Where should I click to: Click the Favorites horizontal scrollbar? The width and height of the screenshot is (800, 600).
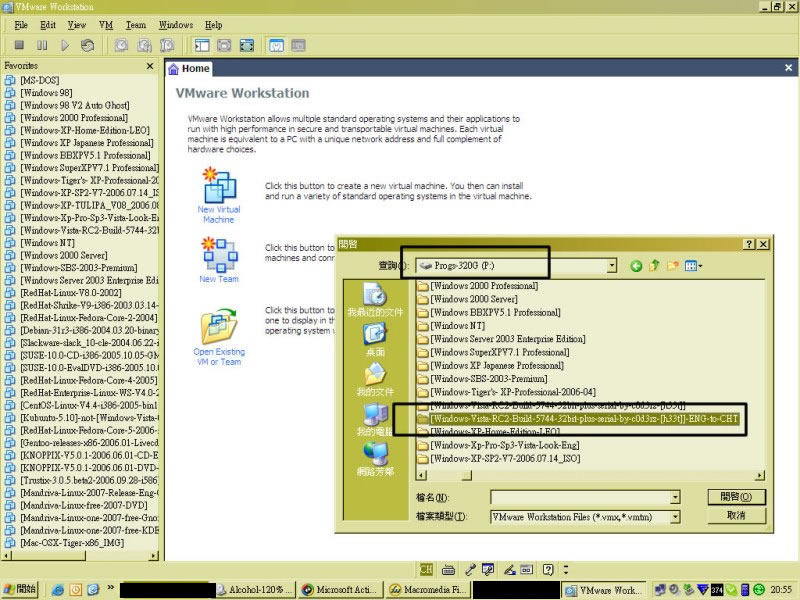(x=80, y=556)
